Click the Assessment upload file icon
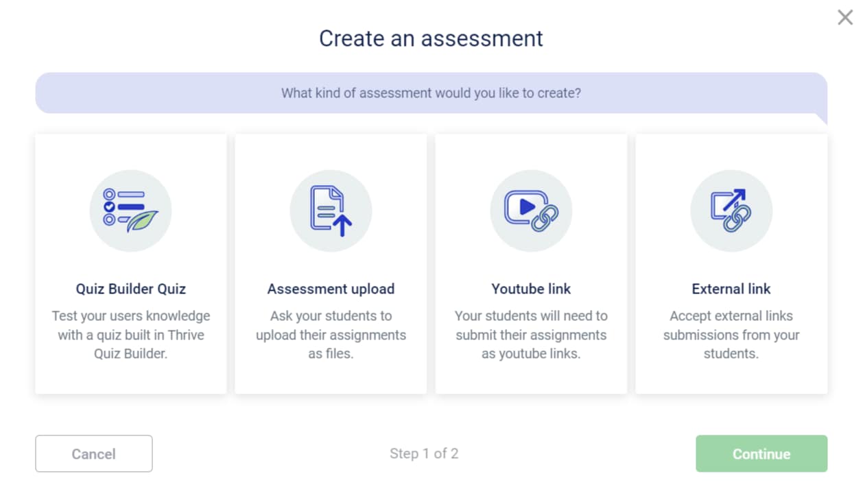 (x=331, y=210)
